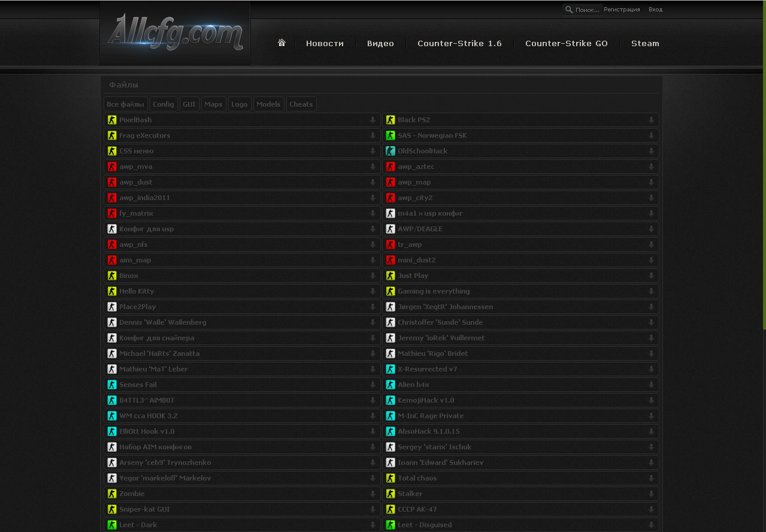Open the Новости menu

pyautogui.click(x=325, y=43)
